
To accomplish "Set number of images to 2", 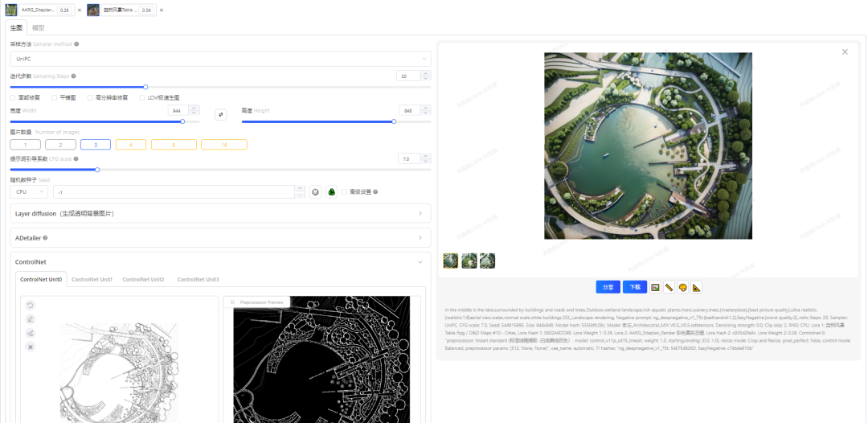I will coord(60,145).
